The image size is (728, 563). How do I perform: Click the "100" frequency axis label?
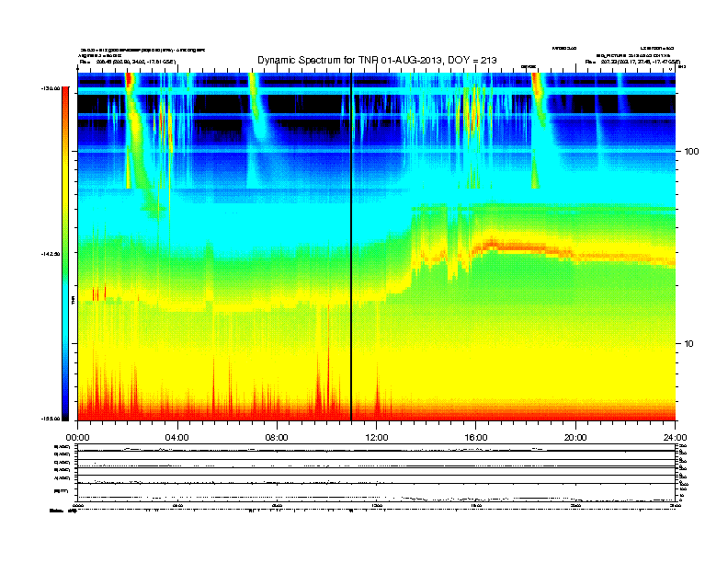click(691, 152)
